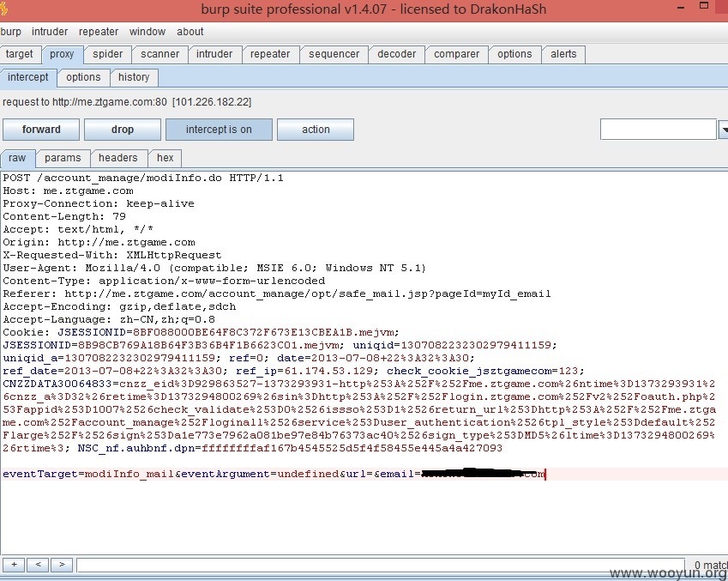Click the Accept-Language header line
The height and width of the screenshot is (581, 728).
tap(109, 320)
